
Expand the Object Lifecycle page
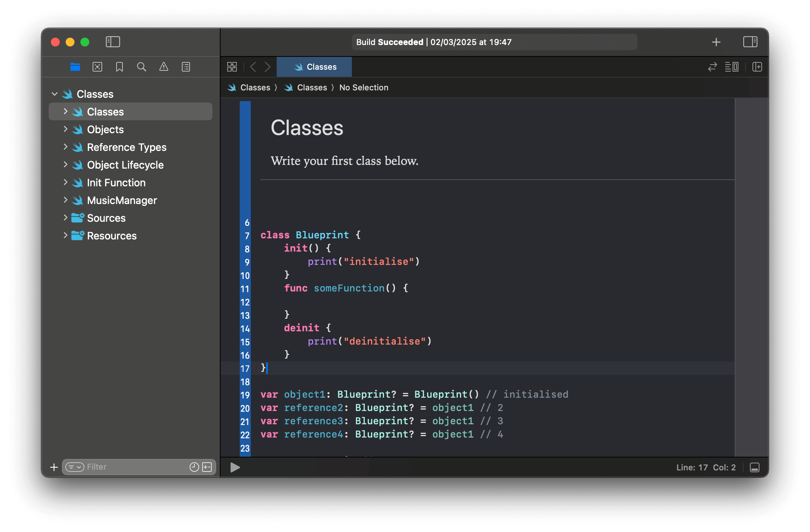click(x=65, y=165)
